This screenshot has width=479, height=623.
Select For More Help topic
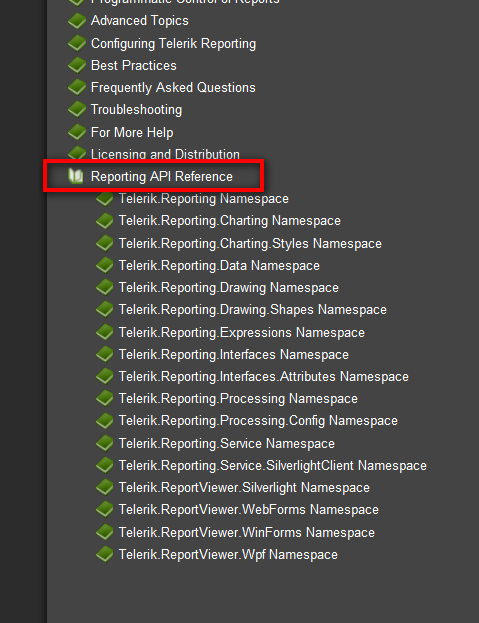pos(132,132)
